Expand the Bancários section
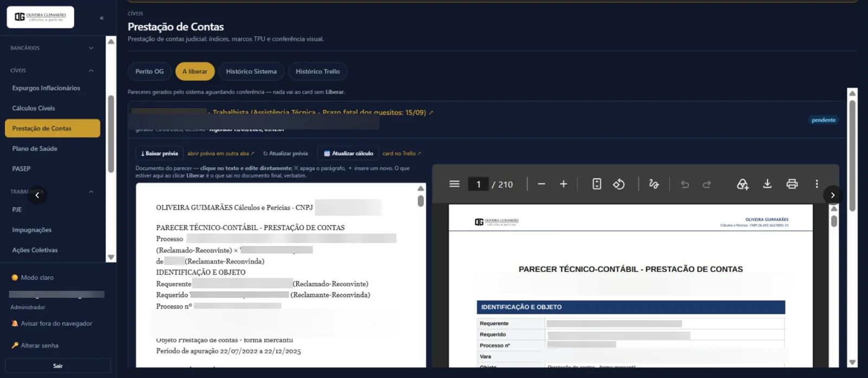The width and height of the screenshot is (868, 378). coord(52,48)
